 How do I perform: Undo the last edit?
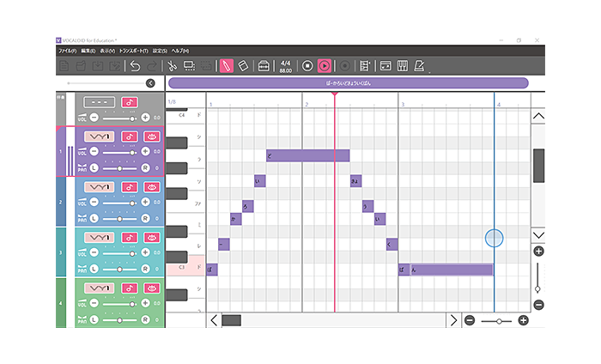click(135, 66)
